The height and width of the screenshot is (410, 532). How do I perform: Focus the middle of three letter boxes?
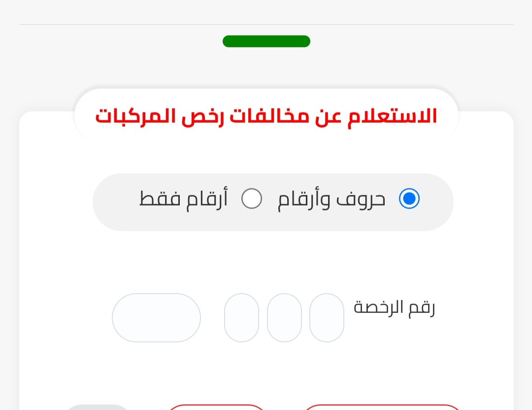click(x=284, y=318)
